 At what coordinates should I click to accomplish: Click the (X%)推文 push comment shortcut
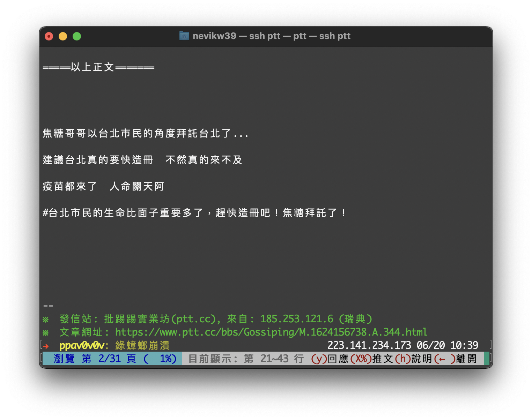[x=372, y=359]
